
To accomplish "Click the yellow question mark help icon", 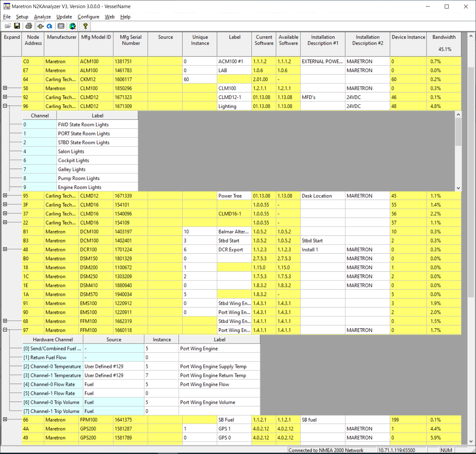I will (x=85, y=26).
